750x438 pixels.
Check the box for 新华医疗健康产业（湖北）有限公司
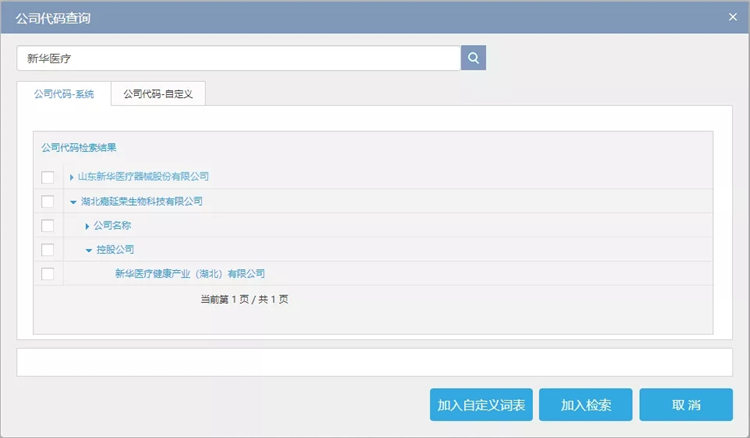pos(47,273)
